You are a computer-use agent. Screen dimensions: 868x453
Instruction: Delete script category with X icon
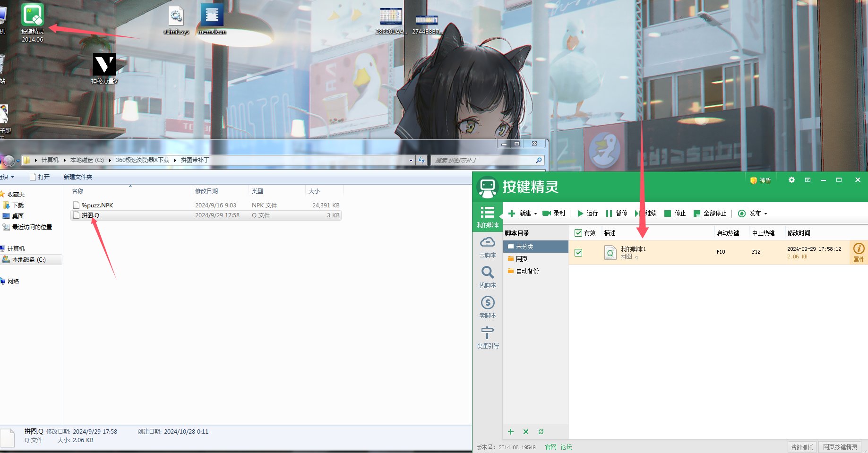click(x=526, y=432)
